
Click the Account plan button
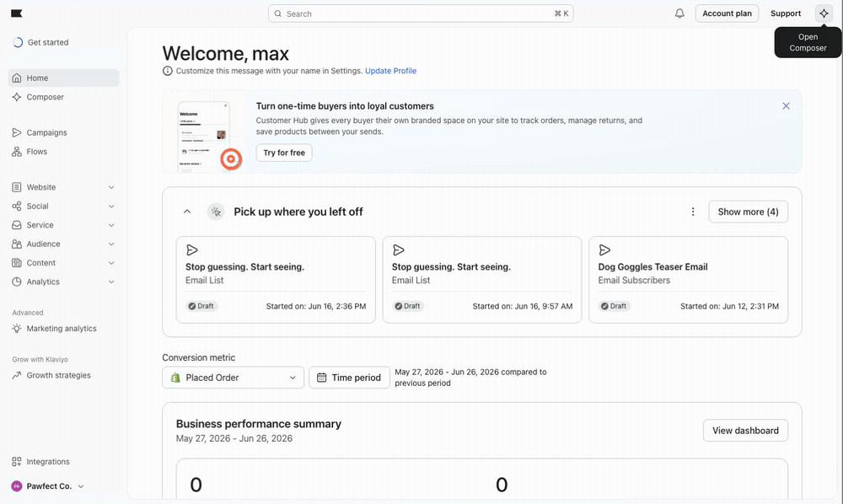(x=727, y=13)
